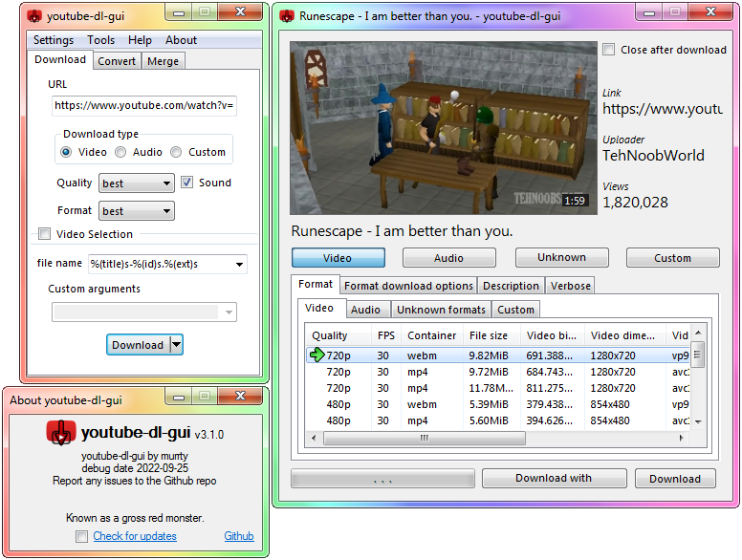Open the Description tab

[511, 286]
